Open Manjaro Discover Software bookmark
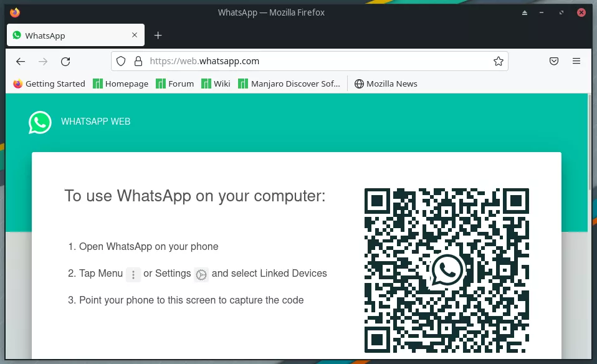Screen dimensions: 597x364 (289, 84)
